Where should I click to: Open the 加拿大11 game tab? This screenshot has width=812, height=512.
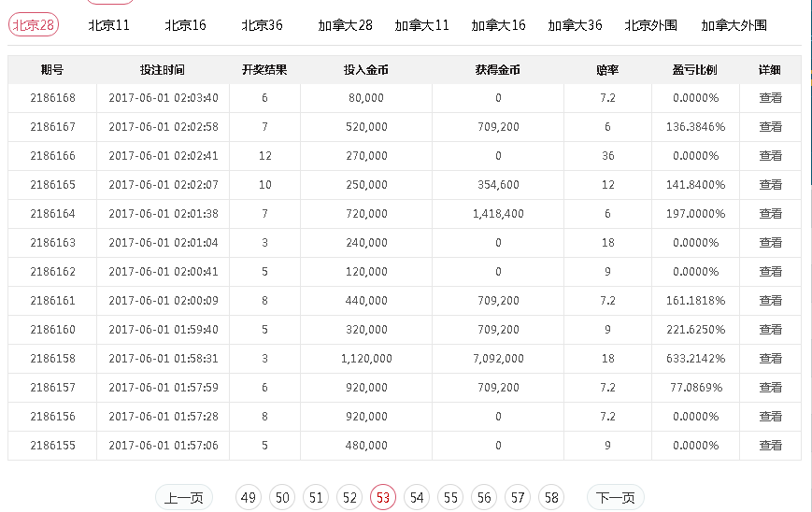pyautogui.click(x=421, y=25)
